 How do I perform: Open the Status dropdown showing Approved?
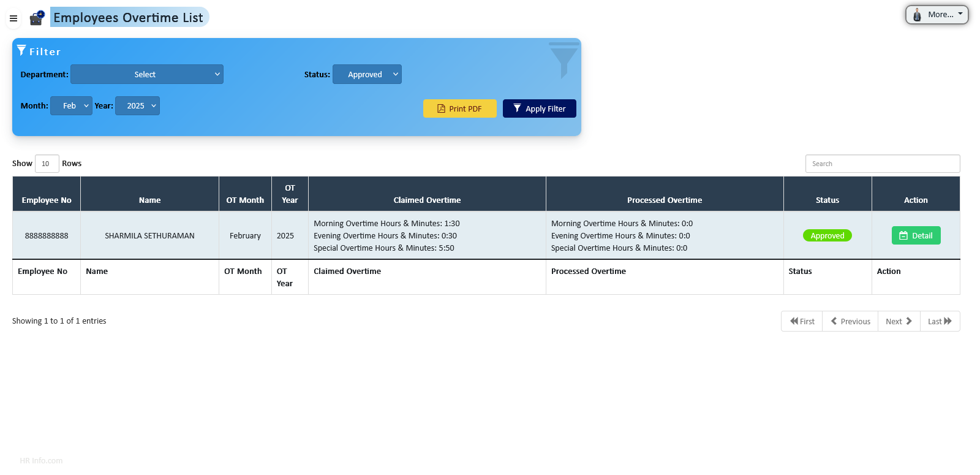coord(367,74)
